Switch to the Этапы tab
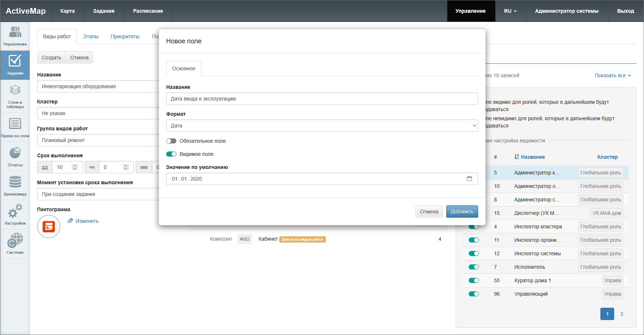Viewport: 644px width, 335px height. (x=91, y=36)
